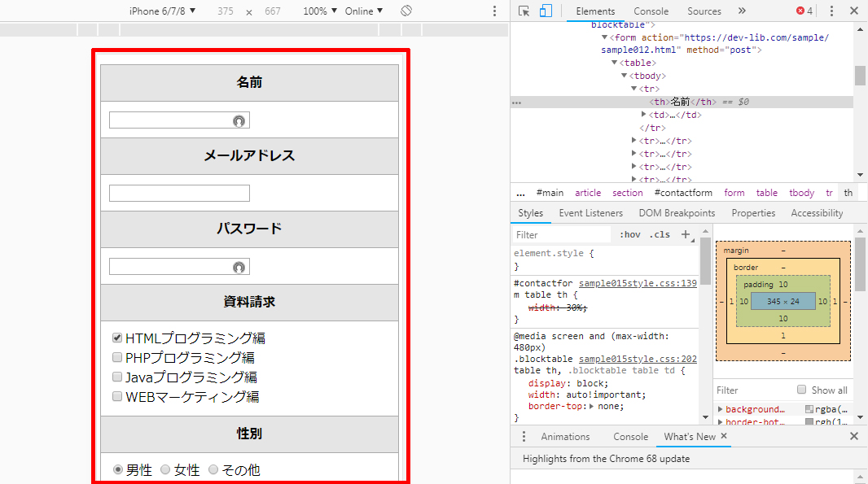The image size is (868, 484).
Task: Open the Event Listeners tab
Action: point(590,213)
